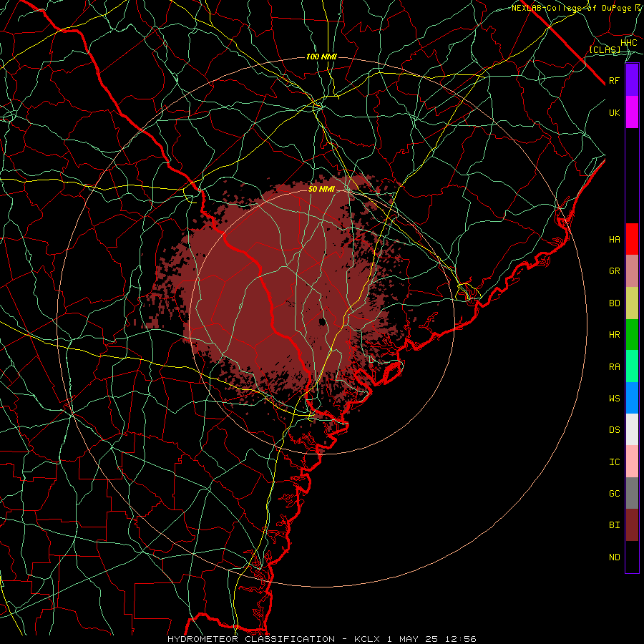Click the small black hole in radar echo
This screenshot has height=644, width=644.
click(x=323, y=321)
